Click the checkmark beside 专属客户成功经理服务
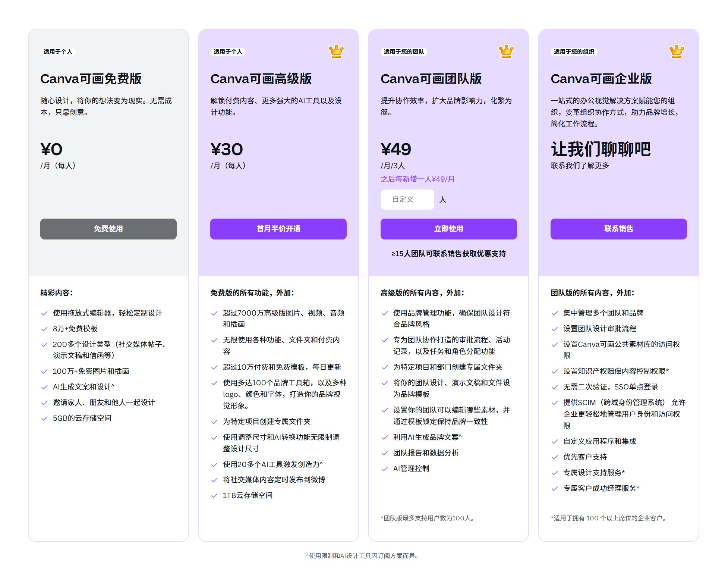The height and width of the screenshot is (567, 728). pyautogui.click(x=555, y=489)
